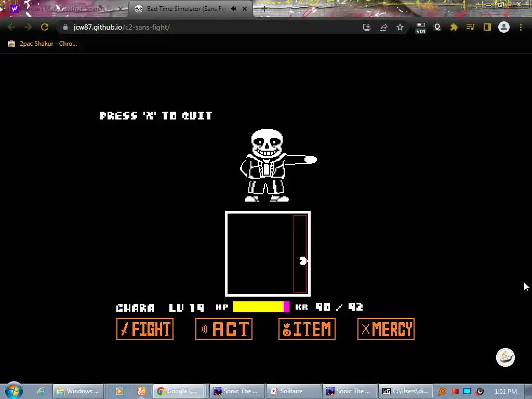
Task: Click the jcw87.github.io URL field
Action: (210, 27)
